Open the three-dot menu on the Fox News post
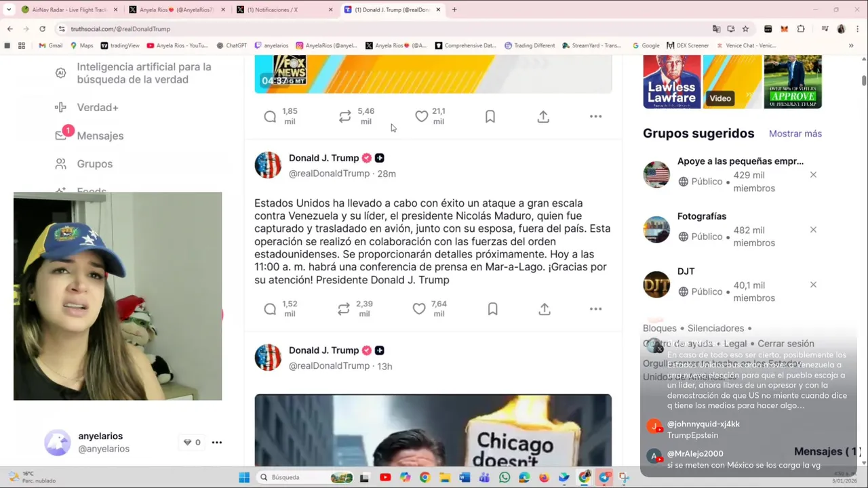868x488 pixels. click(x=595, y=117)
